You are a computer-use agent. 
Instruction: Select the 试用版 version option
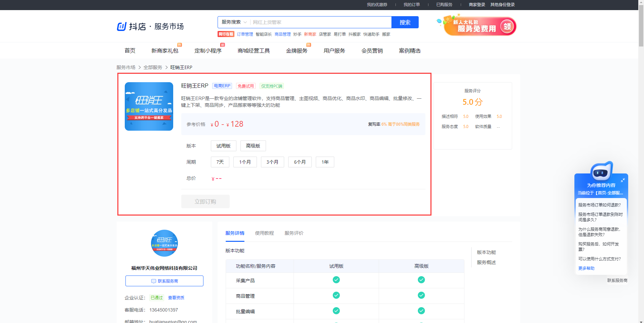click(224, 146)
